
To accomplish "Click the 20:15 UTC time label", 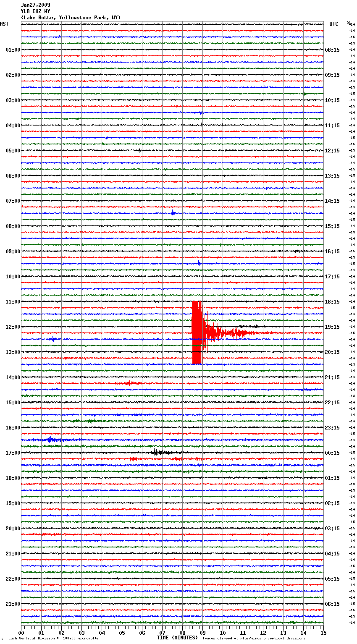I will pyautogui.click(x=332, y=352).
